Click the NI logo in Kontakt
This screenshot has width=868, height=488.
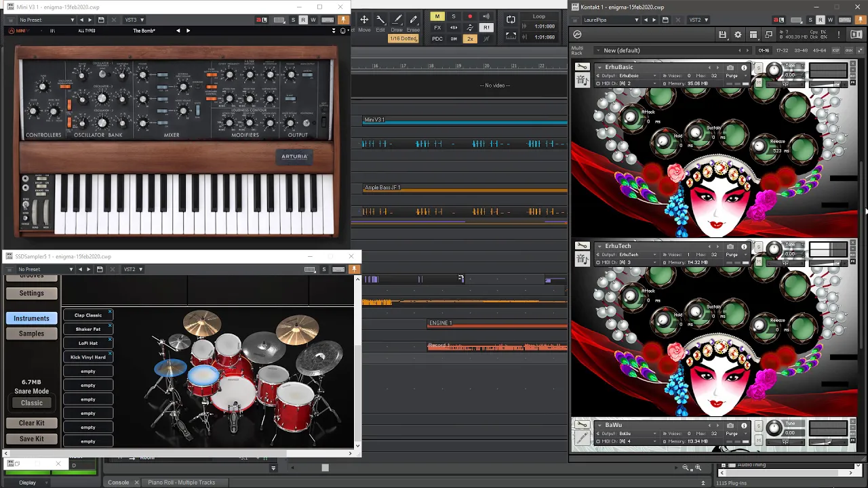pyautogui.click(x=856, y=35)
